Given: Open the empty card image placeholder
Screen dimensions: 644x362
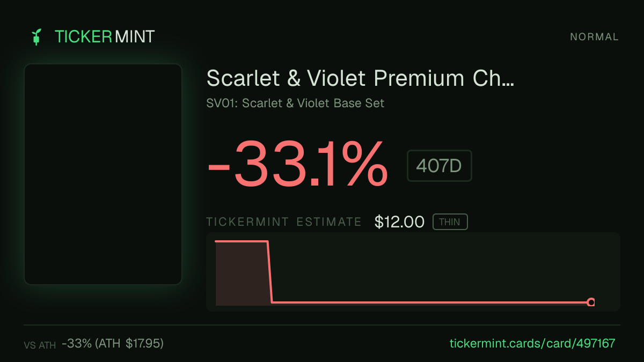Looking at the screenshot, I should pos(103,174).
